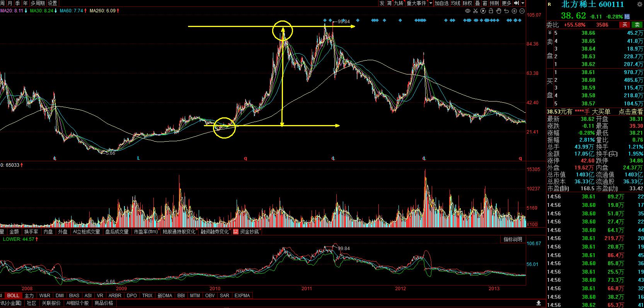Click the R badge beside stock name
The image size is (644, 308).
[x=549, y=5]
